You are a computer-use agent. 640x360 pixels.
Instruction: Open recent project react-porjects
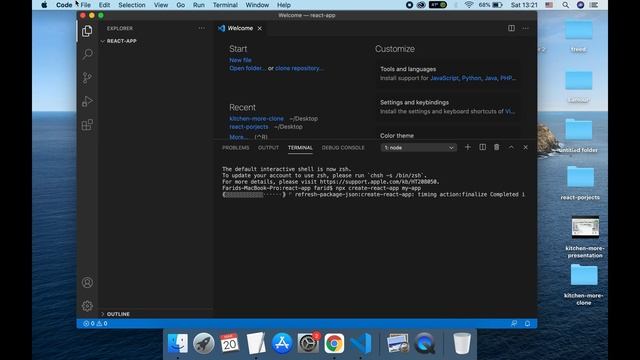pos(249,127)
